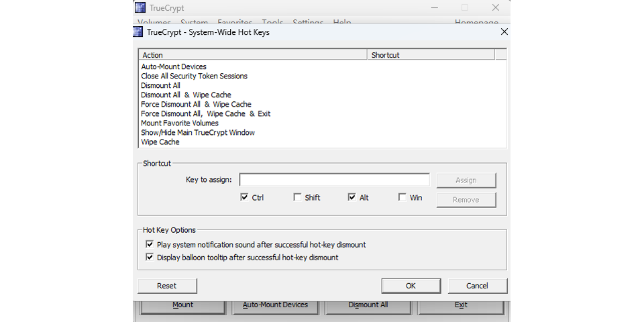Sort list by the Shortcut column header
Image resolution: width=644 pixels, height=322 pixels.
pos(431,55)
